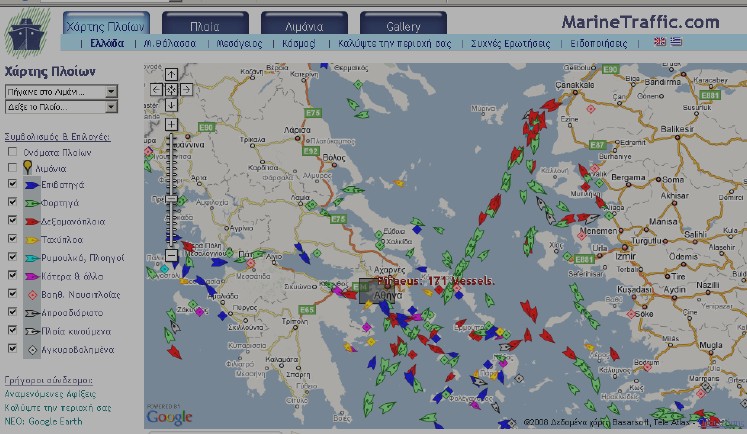The width and height of the screenshot is (747, 434).
Task: Click the navigation aid diamond legend icon
Action: [32, 295]
